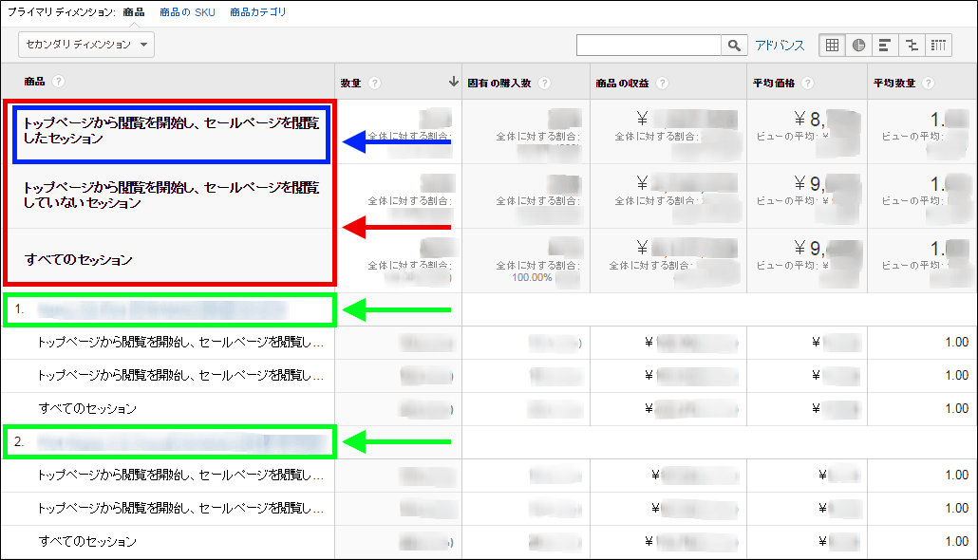Viewport: 978px width, 560px height.
Task: Click help icon next to 平均価格
Action: click(806, 84)
